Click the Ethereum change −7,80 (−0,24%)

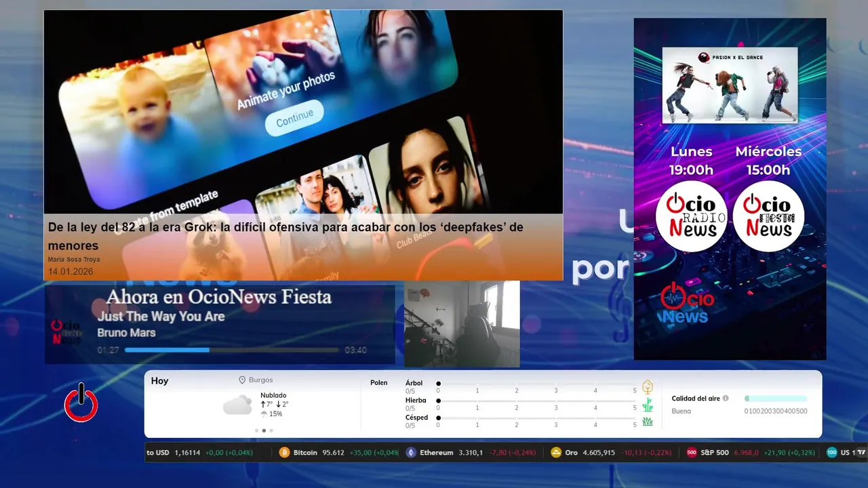click(x=512, y=453)
